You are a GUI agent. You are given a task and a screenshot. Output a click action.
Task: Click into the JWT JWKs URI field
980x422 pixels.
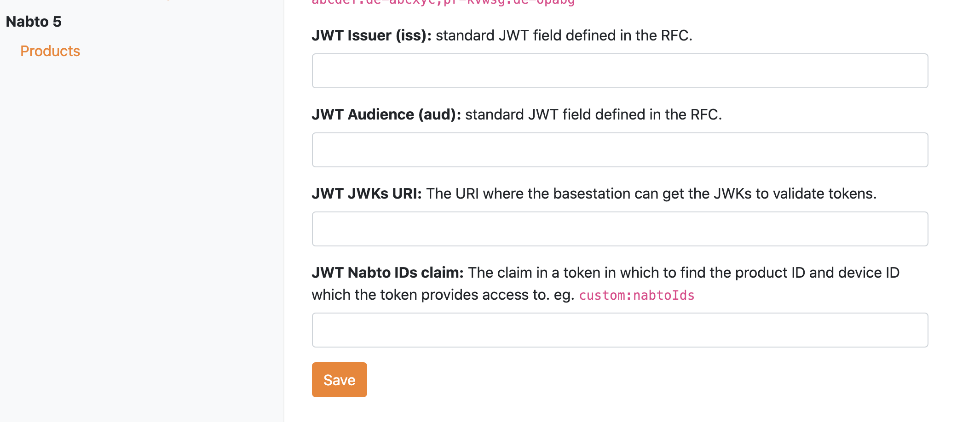(620, 229)
